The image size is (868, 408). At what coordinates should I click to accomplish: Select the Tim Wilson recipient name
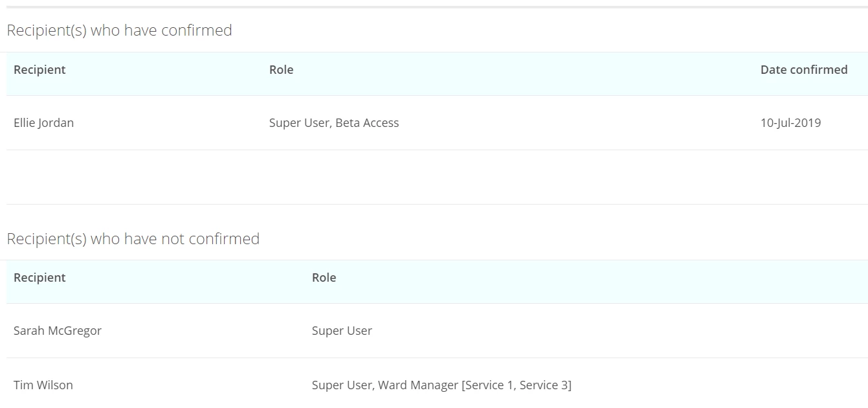pos(43,385)
